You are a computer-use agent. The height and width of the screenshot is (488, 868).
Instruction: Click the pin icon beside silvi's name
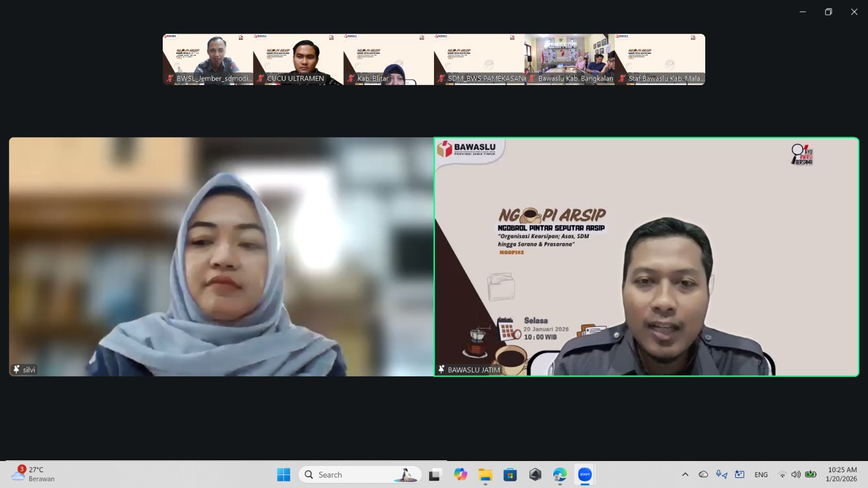(x=16, y=369)
